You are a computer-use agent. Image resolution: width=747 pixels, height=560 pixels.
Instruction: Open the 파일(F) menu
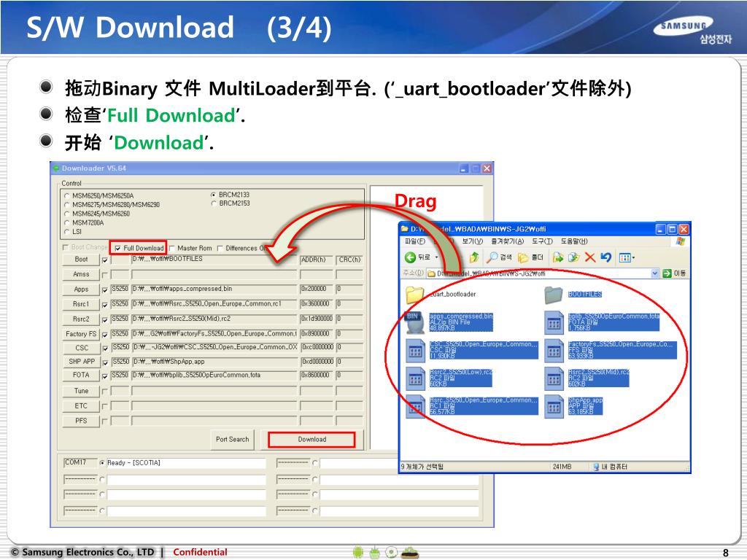point(414,241)
